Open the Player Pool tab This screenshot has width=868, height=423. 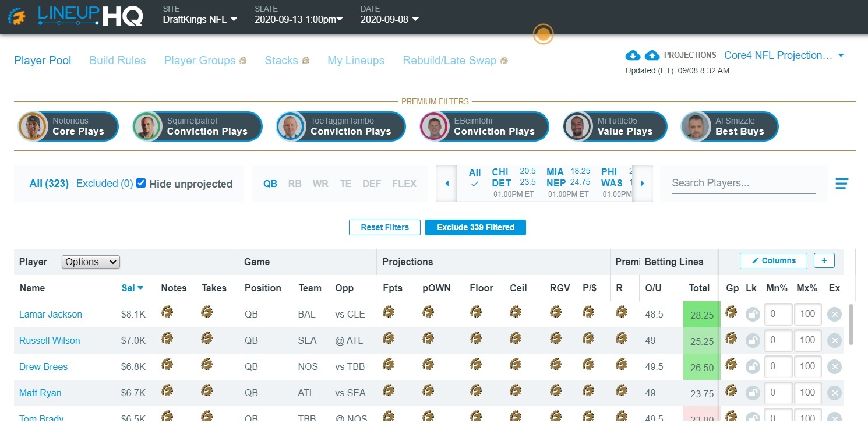click(43, 61)
